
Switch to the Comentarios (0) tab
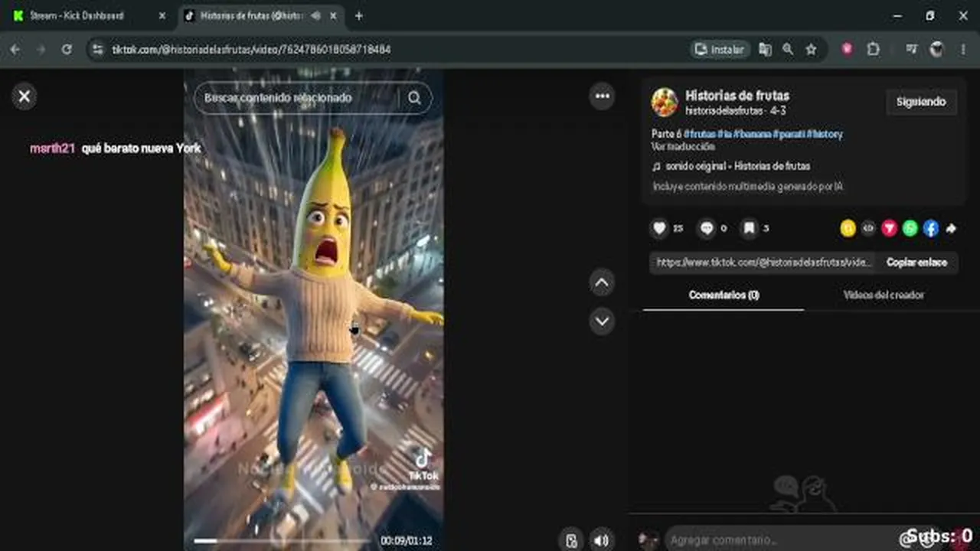724,295
